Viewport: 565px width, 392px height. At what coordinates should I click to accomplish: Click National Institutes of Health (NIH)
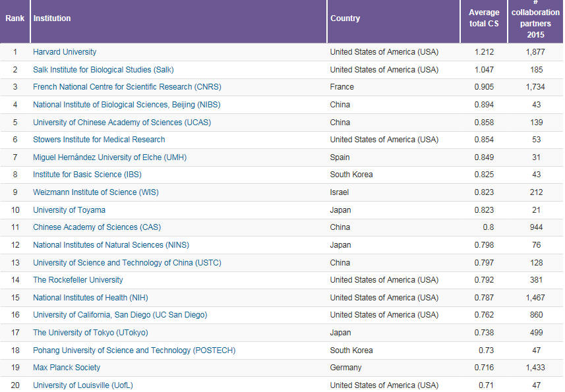pos(90,298)
